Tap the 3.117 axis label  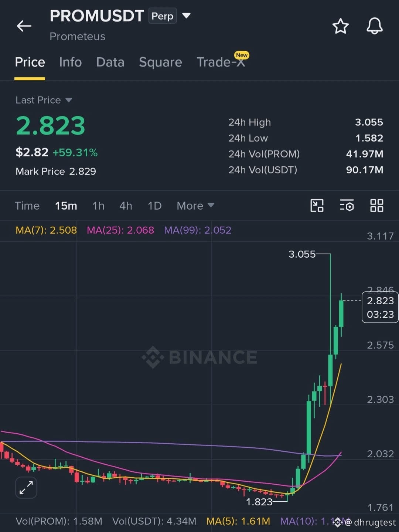pyautogui.click(x=380, y=236)
